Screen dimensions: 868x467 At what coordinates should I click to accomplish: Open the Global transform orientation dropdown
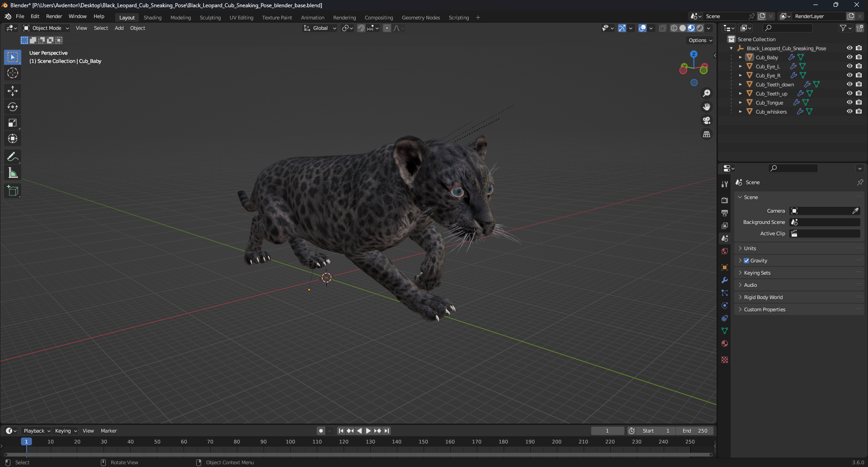pyautogui.click(x=320, y=28)
